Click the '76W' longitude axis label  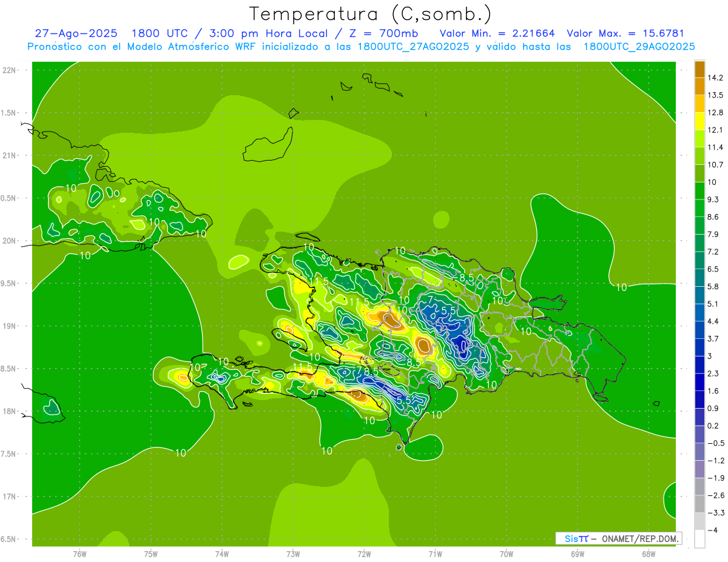[79, 554]
